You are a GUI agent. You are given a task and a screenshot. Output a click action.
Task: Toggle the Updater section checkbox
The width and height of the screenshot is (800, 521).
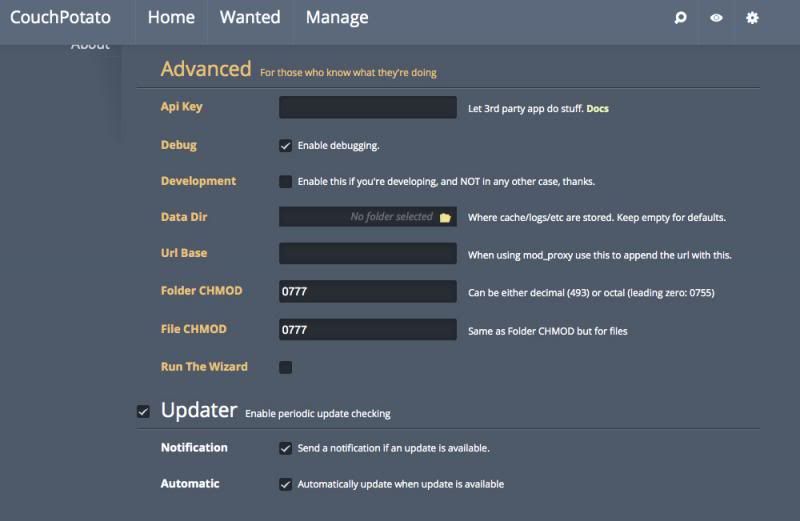click(x=143, y=411)
